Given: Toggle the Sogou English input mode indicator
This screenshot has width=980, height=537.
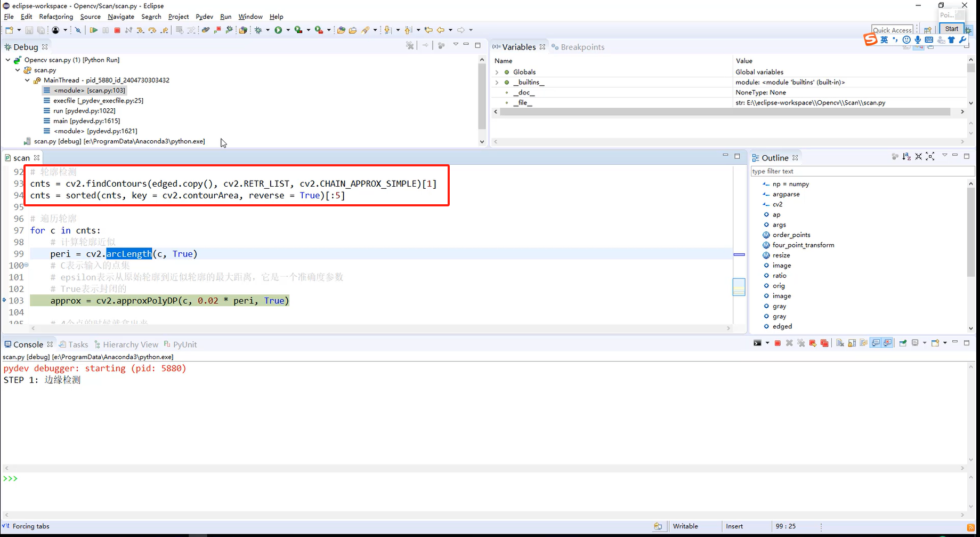Looking at the screenshot, I should (x=884, y=40).
